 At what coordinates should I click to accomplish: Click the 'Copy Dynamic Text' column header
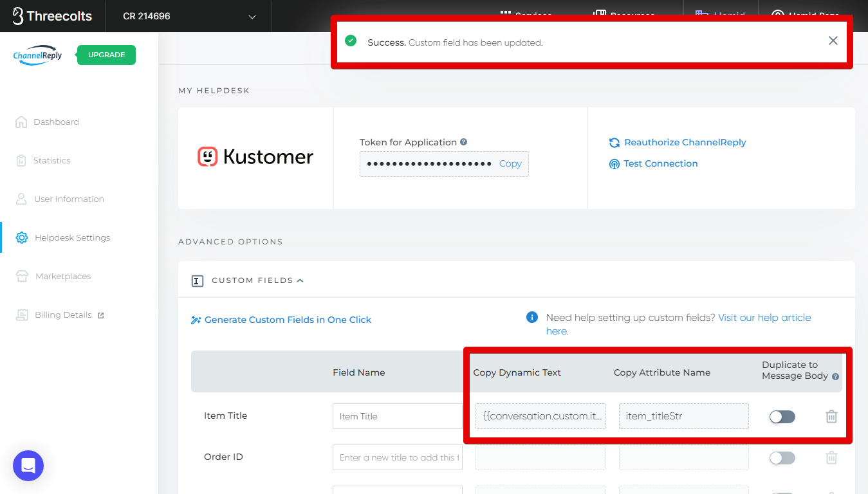point(517,372)
